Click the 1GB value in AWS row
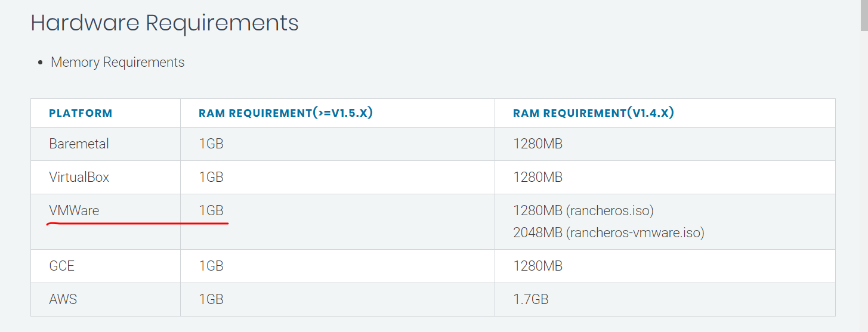Viewport: 868px width, 332px height. [211, 299]
